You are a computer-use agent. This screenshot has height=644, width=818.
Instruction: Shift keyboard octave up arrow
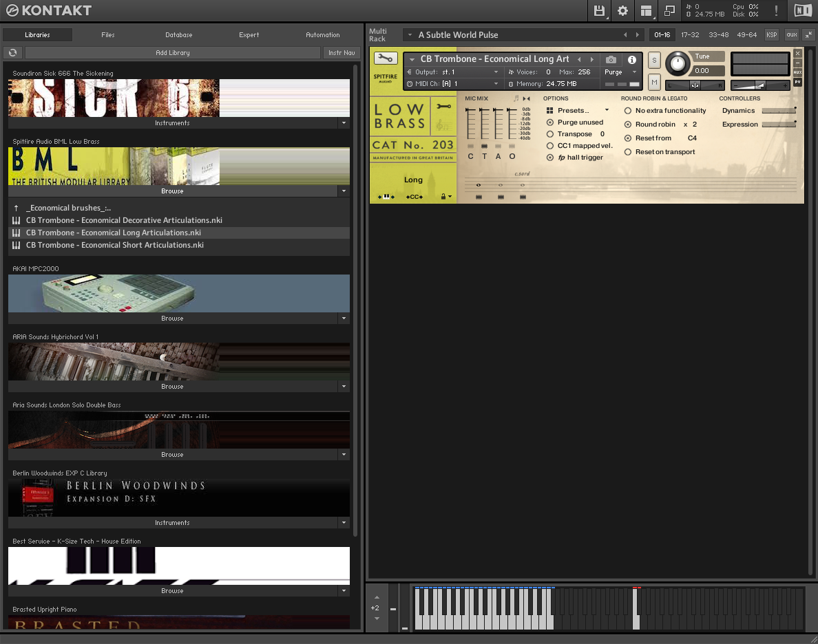point(377,598)
